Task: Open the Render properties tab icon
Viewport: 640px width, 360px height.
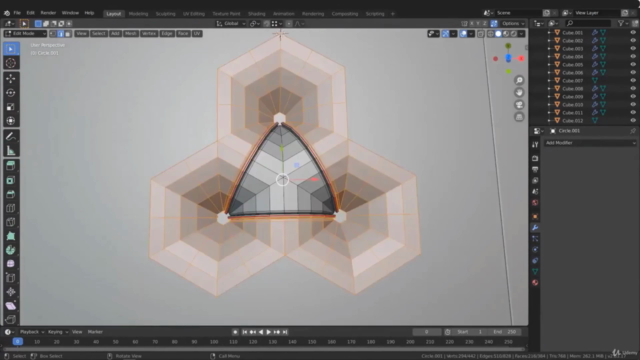Action: coord(535,158)
